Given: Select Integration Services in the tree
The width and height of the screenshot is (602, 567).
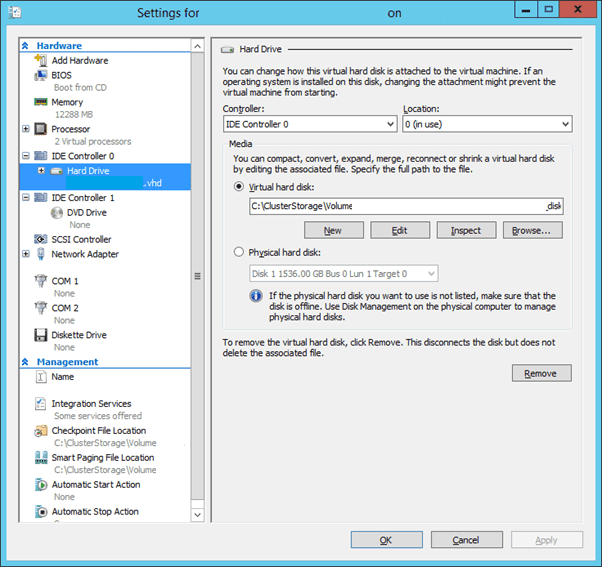Looking at the screenshot, I should 91,404.
